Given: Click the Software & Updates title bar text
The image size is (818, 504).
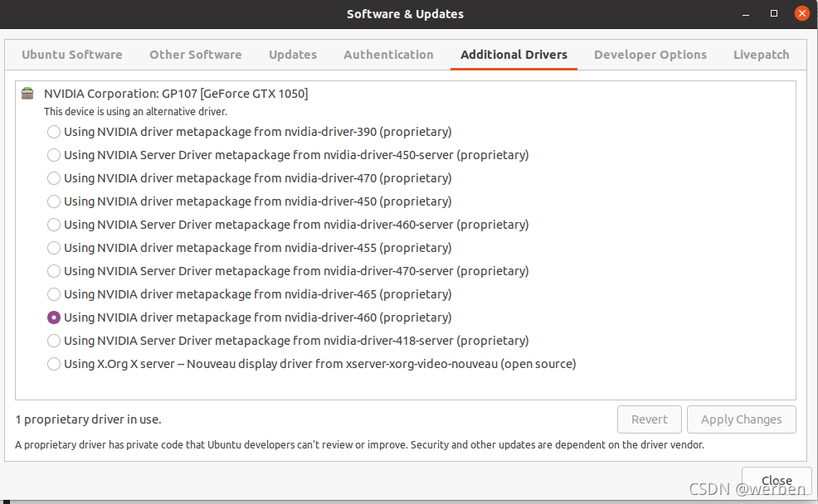Looking at the screenshot, I should coord(406,14).
